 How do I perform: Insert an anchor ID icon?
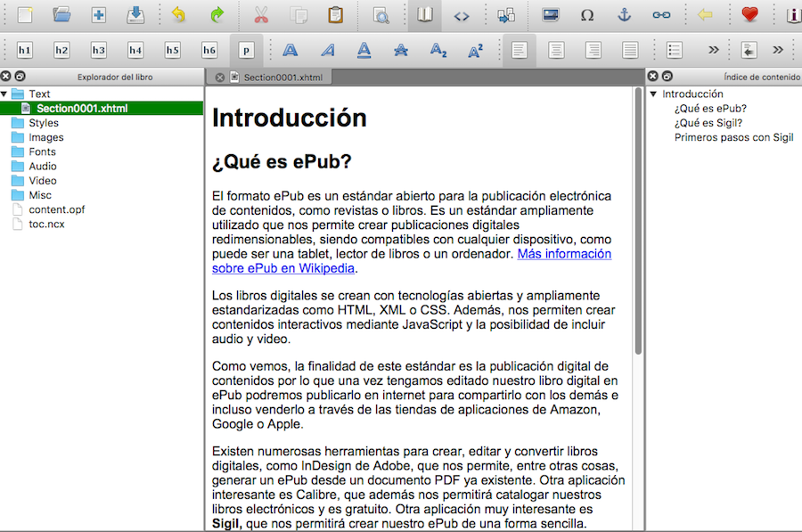[624, 15]
